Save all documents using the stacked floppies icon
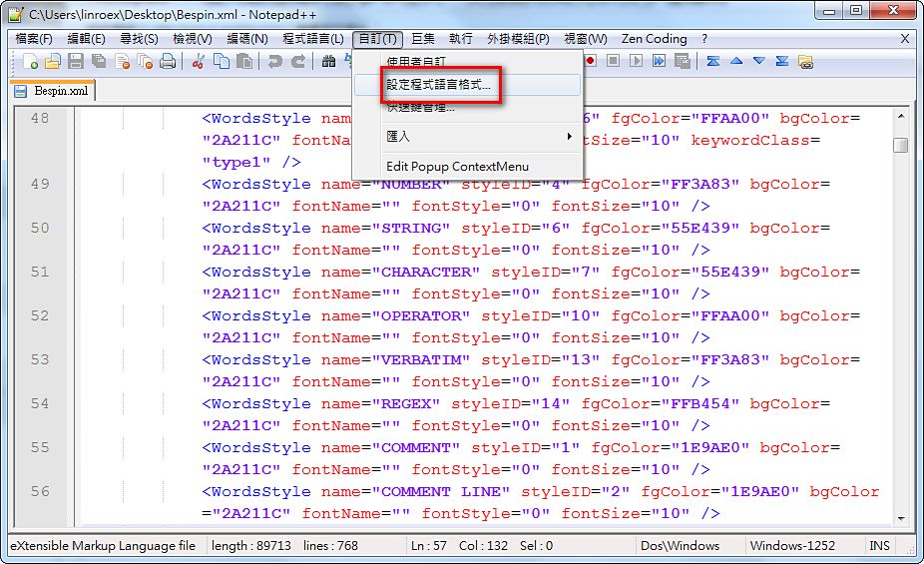924x564 pixels. pyautogui.click(x=99, y=61)
